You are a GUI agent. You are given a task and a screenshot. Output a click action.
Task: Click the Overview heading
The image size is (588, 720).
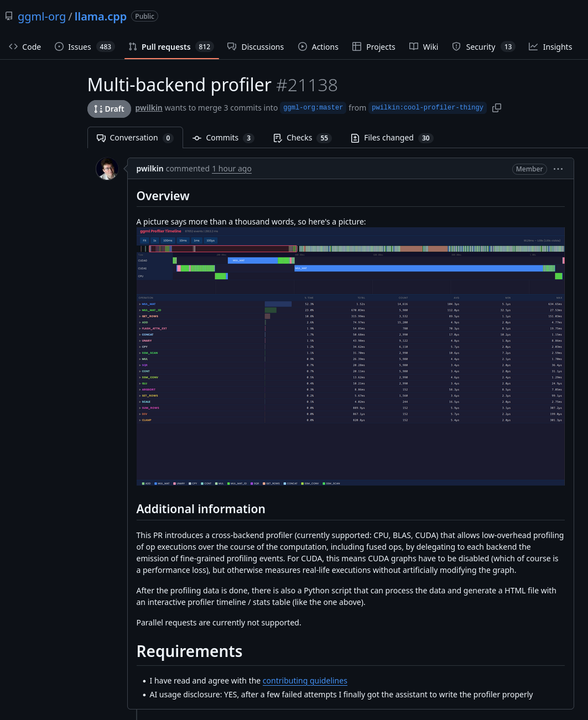tap(163, 196)
